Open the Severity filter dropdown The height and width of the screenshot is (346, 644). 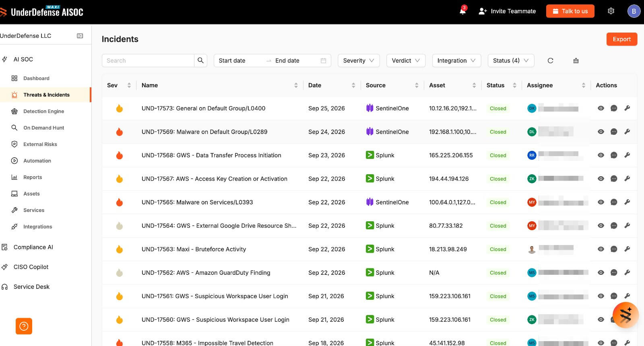(359, 60)
